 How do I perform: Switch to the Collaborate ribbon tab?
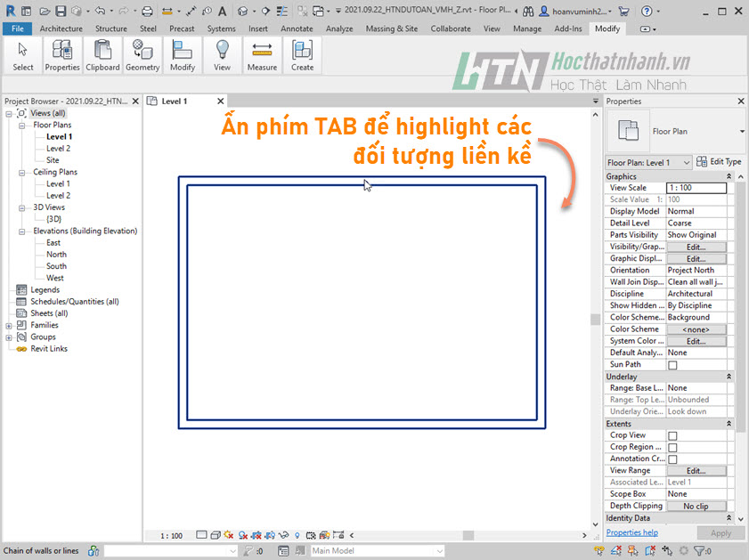[451, 28]
